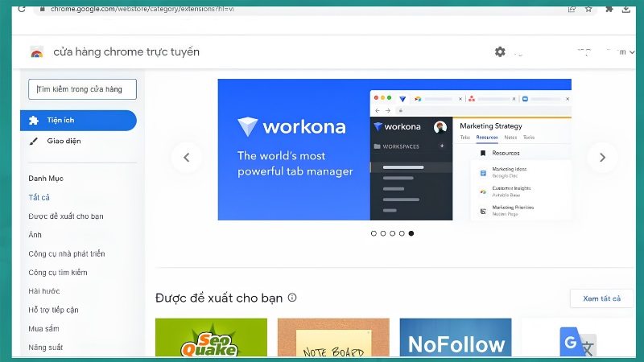The height and width of the screenshot is (362, 644).
Task: Open the Workona promotional banner
Action: point(394,150)
